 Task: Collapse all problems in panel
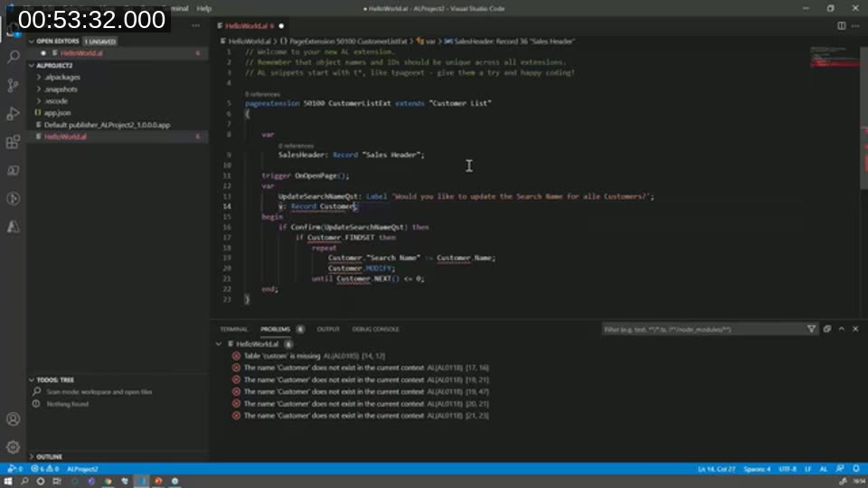click(827, 329)
